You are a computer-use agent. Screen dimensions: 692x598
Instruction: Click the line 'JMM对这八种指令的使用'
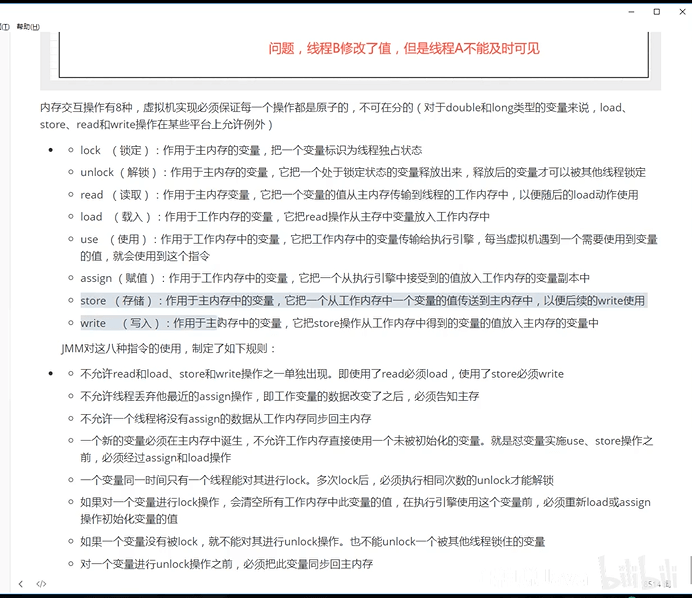click(169, 349)
